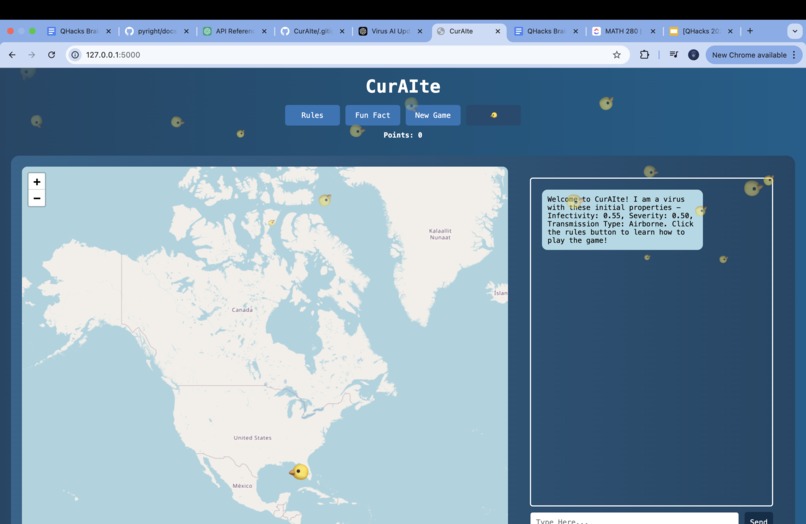Go back in browser history
The width and height of the screenshot is (806, 524).
pyautogui.click(x=12, y=55)
